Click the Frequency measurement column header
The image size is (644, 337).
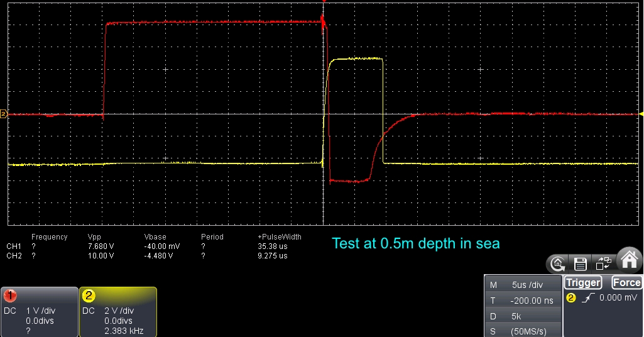coord(49,237)
